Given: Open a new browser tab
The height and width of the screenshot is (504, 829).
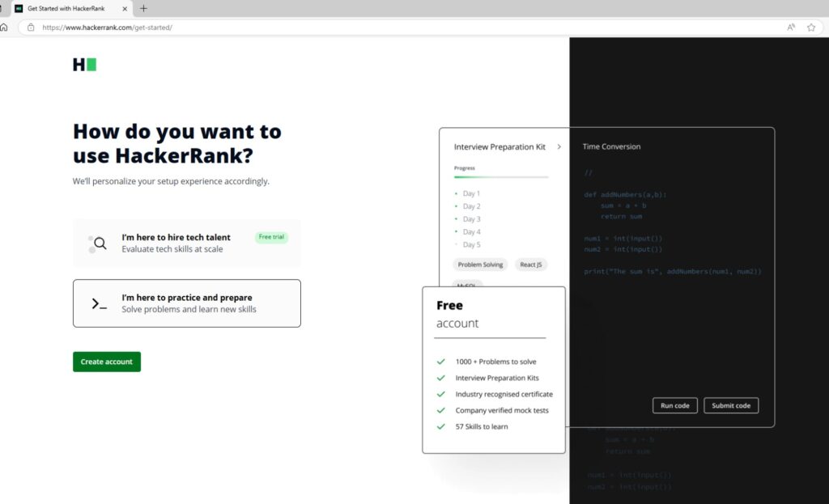Looking at the screenshot, I should coord(143,9).
